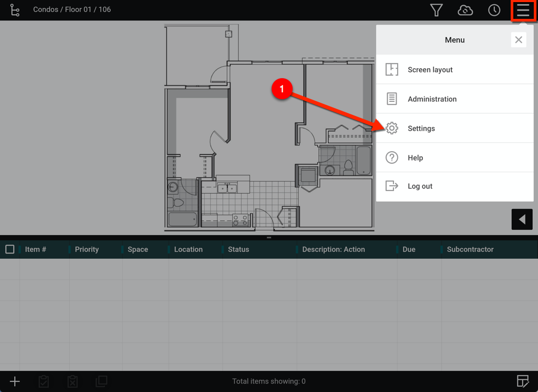Sort by the Priority column header
This screenshot has height=392, width=538.
87,249
